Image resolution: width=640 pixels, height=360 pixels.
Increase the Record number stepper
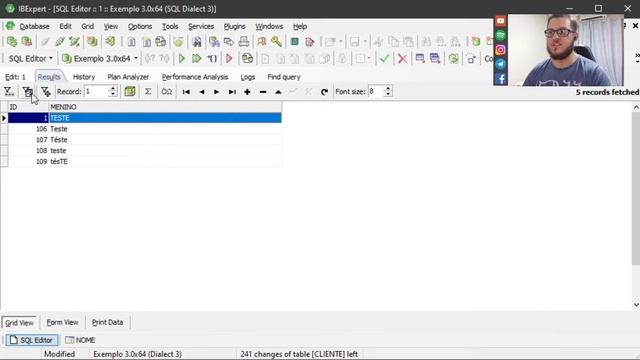click(x=113, y=89)
